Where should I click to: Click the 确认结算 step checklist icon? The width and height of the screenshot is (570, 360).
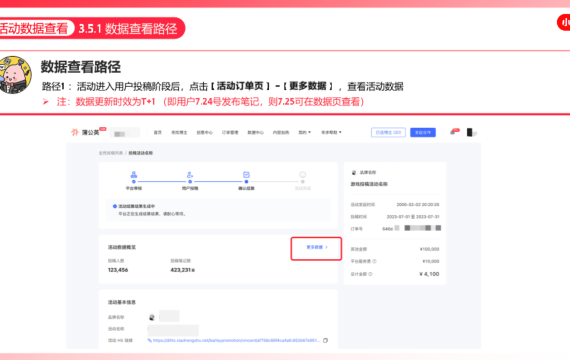click(x=246, y=175)
